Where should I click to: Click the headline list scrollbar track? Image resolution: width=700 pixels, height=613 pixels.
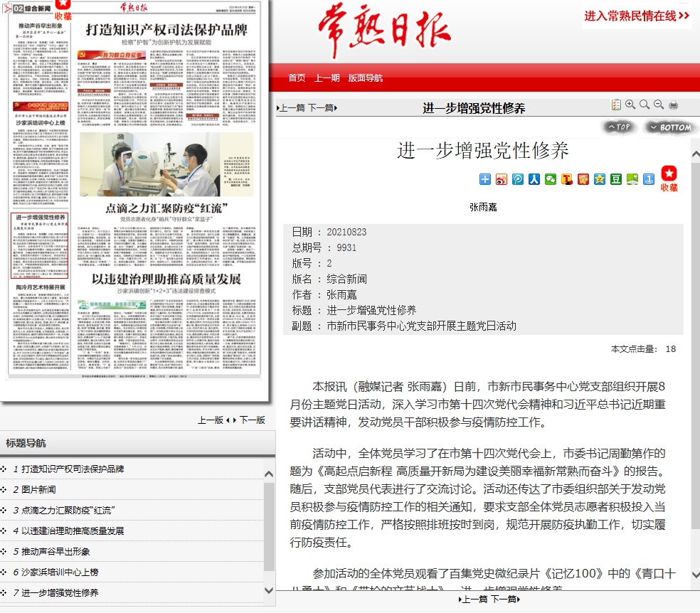tap(269, 532)
